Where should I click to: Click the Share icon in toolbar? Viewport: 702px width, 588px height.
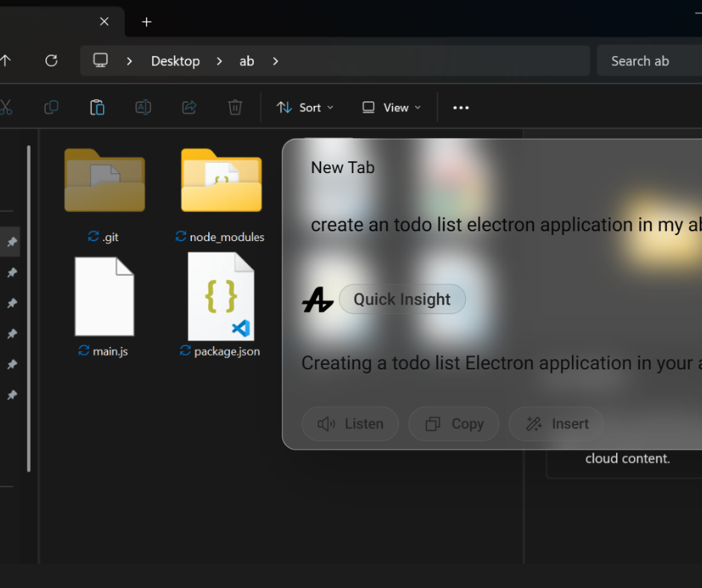point(189,107)
